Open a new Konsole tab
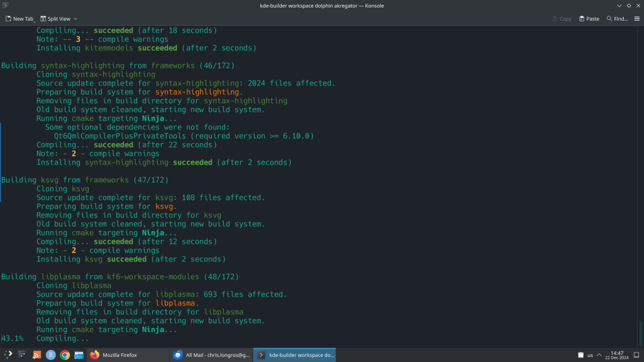The image size is (644, 362). coord(18,19)
